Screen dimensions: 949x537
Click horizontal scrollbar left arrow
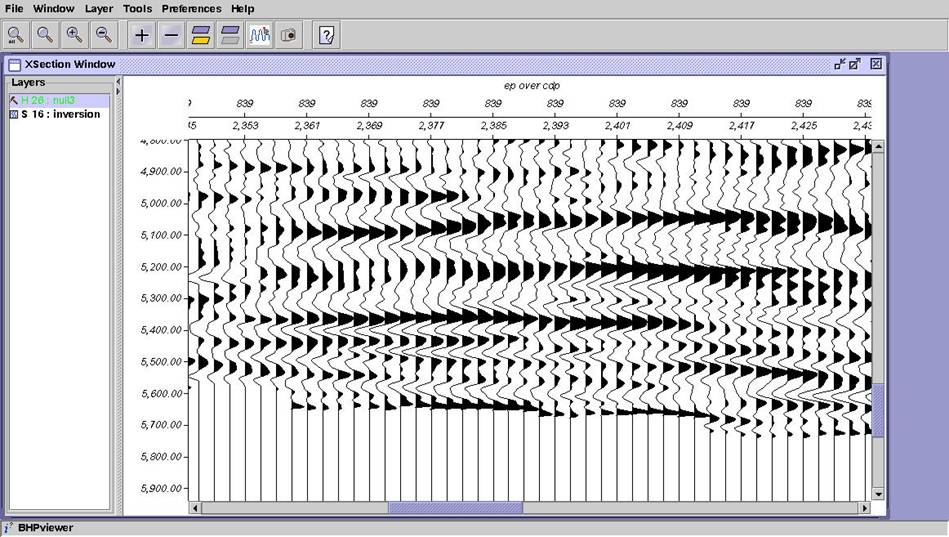click(195, 508)
